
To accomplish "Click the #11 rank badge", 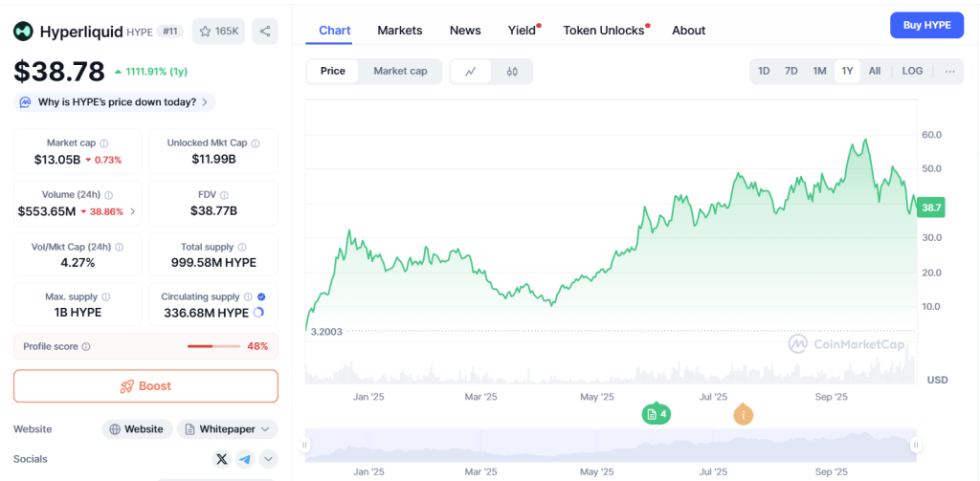I will coord(170,32).
